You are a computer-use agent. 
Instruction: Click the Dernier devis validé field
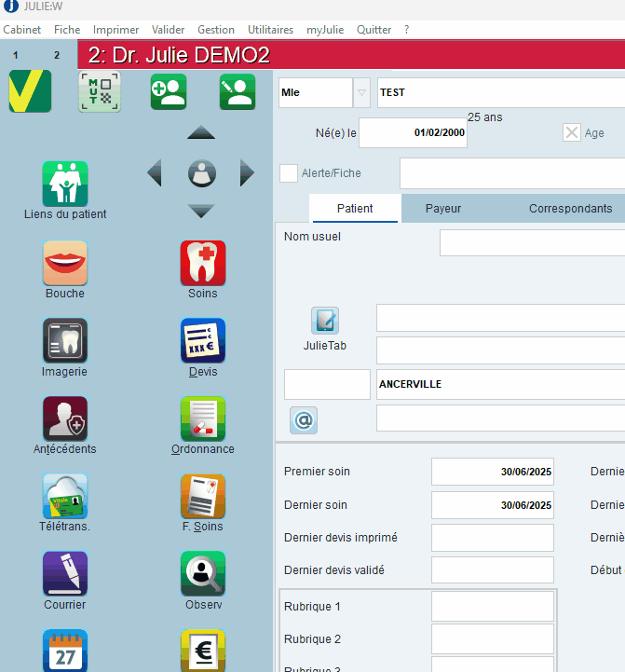[x=493, y=570]
